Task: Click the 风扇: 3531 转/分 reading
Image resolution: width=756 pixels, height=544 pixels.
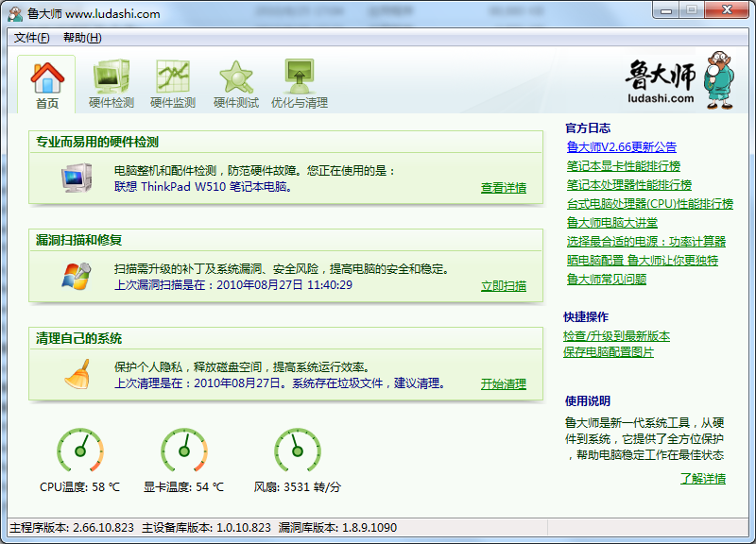Action: pos(298,487)
